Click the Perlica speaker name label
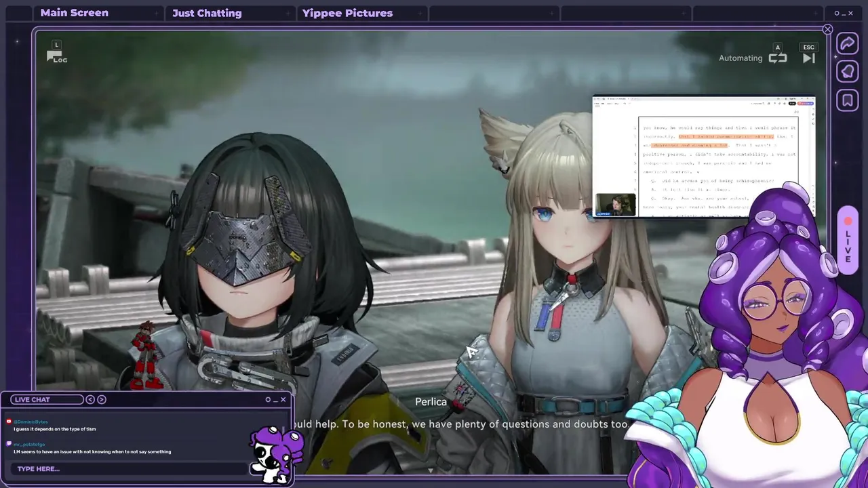This screenshot has height=488, width=868. (431, 402)
